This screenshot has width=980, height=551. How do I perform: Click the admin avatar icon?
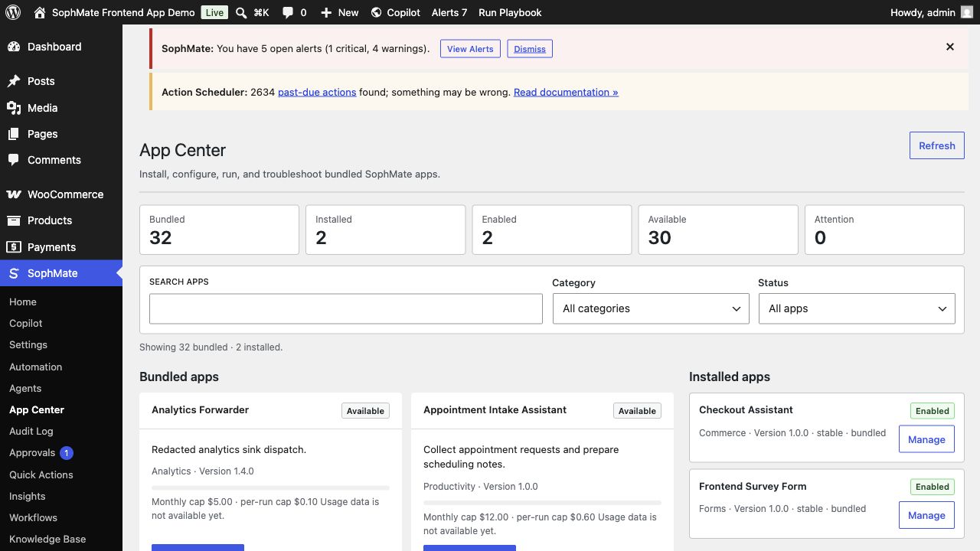click(967, 12)
